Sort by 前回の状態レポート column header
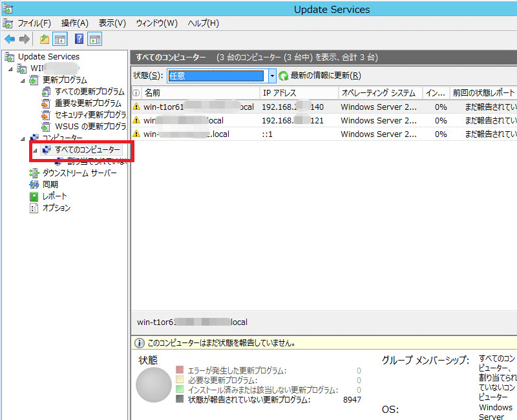517x420 pixels. coord(483,93)
